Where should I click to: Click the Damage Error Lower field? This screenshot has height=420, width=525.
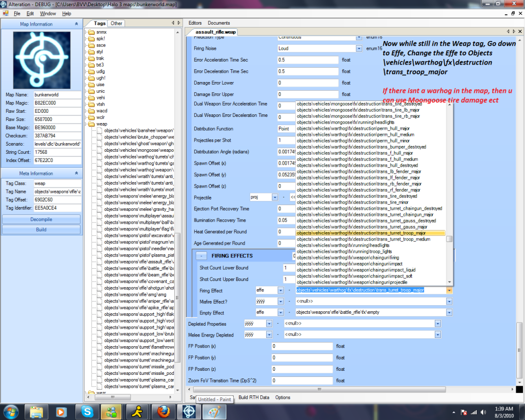pyautogui.click(x=308, y=83)
